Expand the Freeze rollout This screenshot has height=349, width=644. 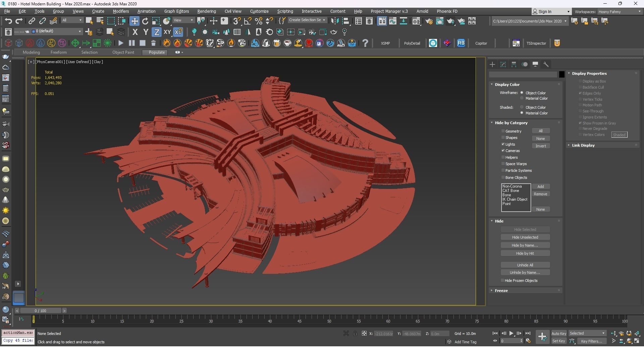pos(501,291)
